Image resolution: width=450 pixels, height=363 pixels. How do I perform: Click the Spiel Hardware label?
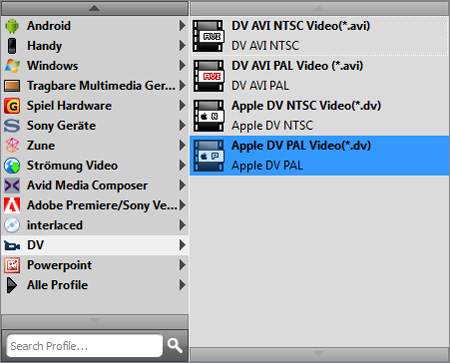[69, 106]
